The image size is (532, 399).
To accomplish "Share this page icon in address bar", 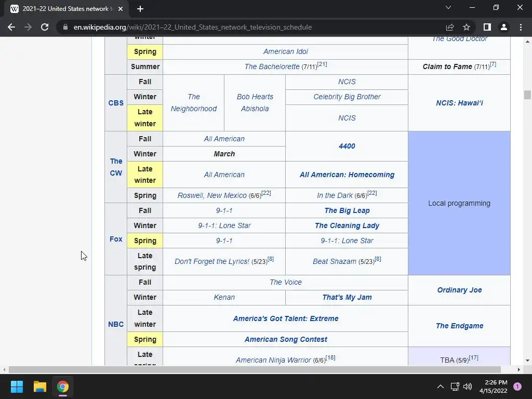I will (450, 27).
